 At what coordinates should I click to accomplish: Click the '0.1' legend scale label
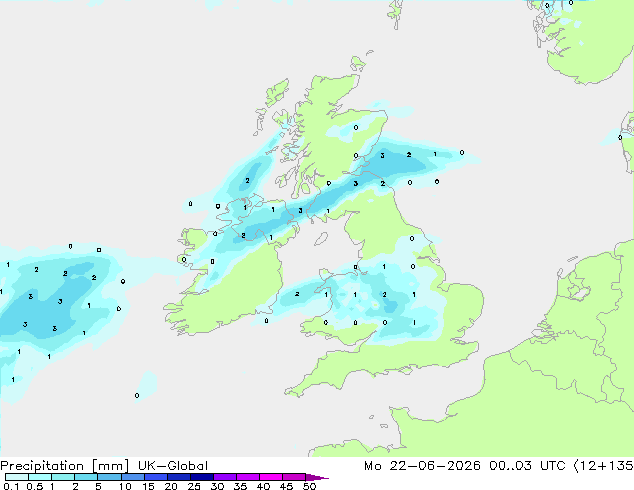click(11, 486)
